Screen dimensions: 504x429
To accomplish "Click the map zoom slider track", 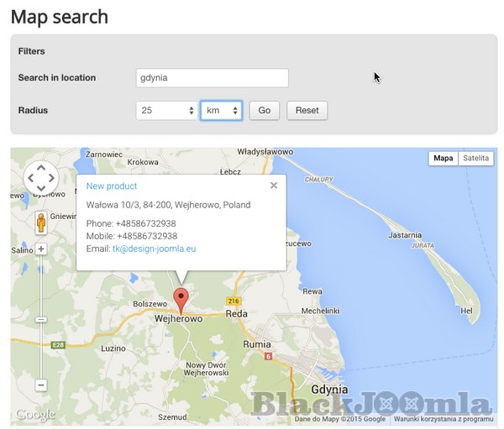I will (x=40, y=319).
